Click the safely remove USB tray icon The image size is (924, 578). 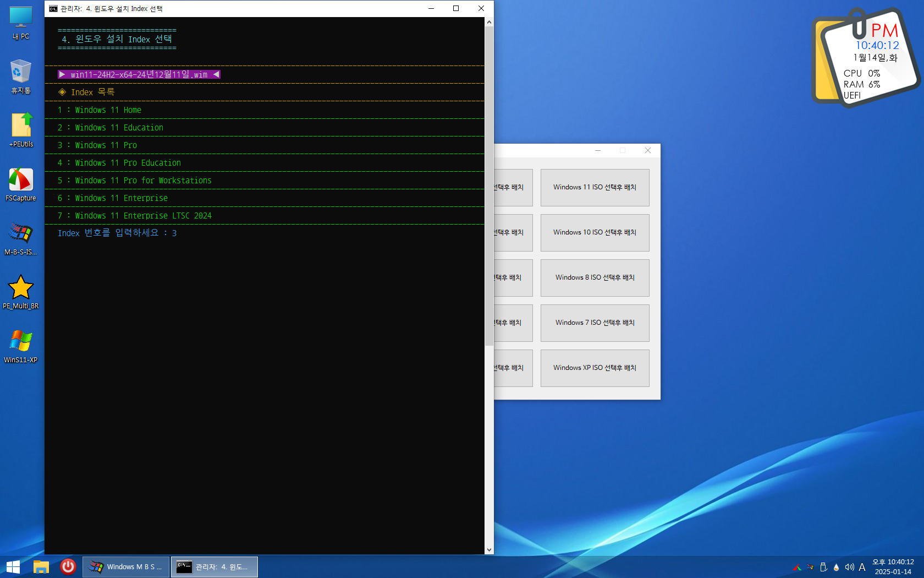coord(823,567)
